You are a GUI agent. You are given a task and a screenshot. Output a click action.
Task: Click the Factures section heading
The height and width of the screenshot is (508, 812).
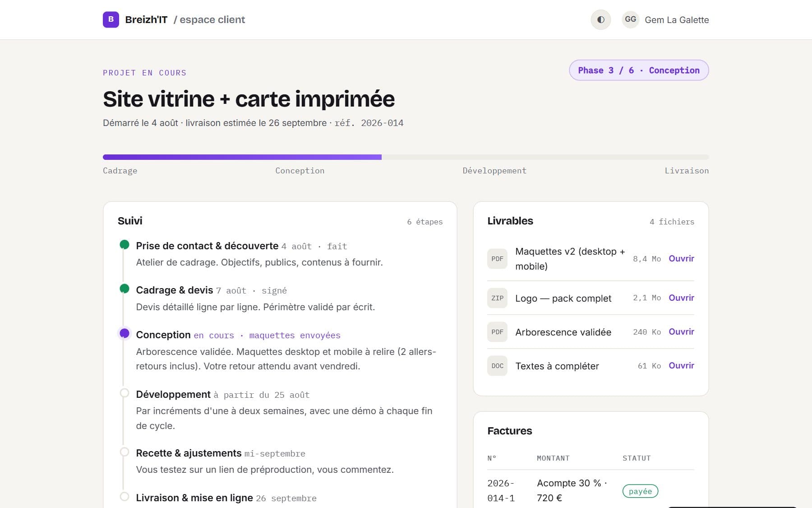point(510,431)
